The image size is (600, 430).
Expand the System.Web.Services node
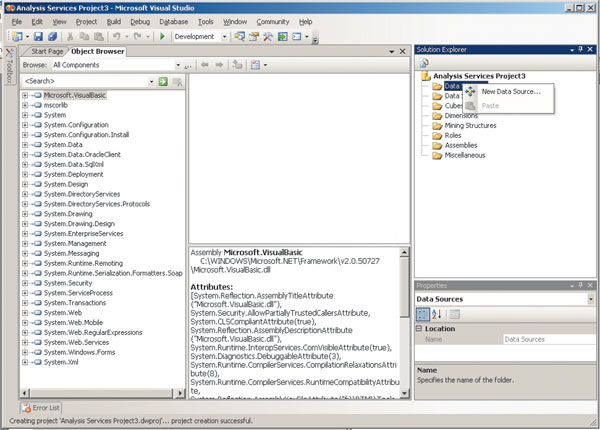point(25,342)
